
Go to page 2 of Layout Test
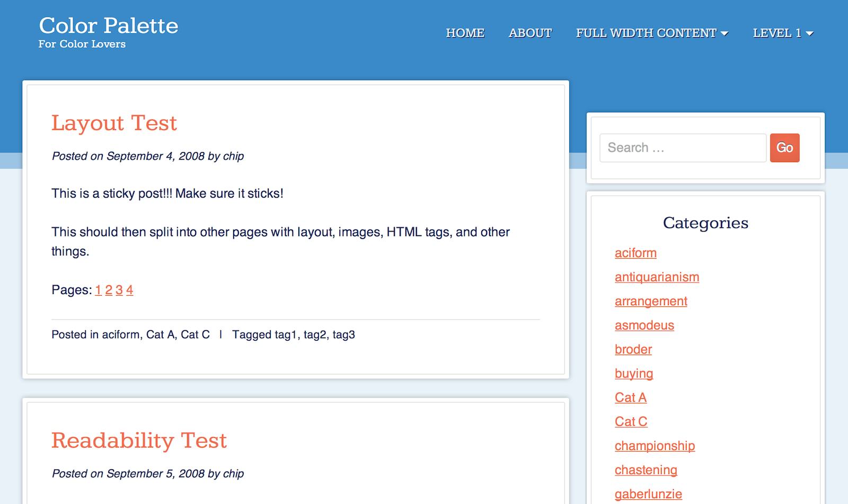(x=109, y=290)
